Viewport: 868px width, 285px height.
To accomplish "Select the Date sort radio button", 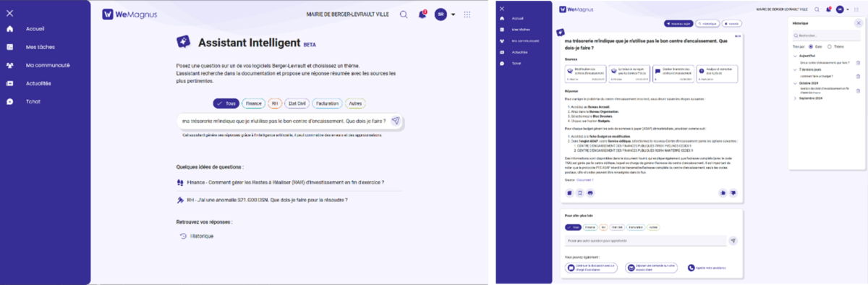I will 811,46.
